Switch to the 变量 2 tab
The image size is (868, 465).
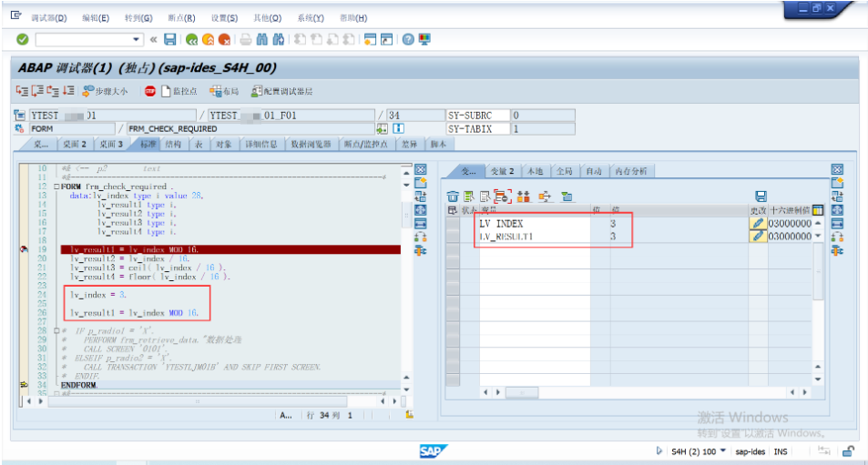(502, 171)
